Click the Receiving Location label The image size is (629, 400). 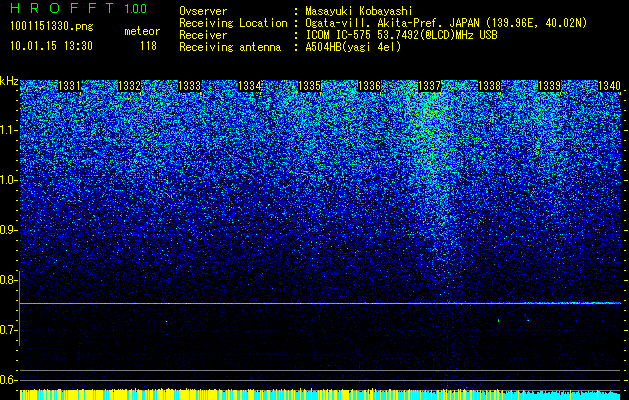click(x=233, y=23)
